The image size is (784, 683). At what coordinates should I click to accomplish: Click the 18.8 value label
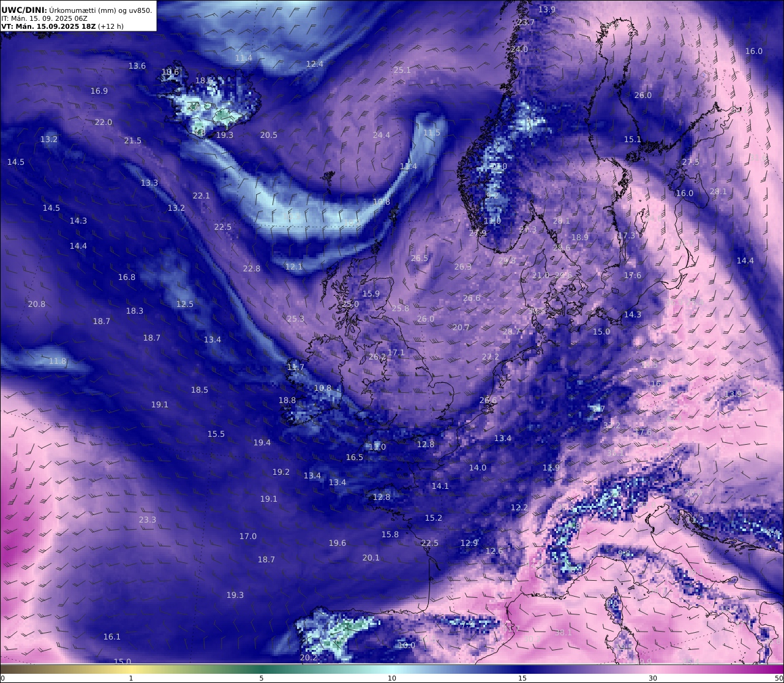point(287,400)
